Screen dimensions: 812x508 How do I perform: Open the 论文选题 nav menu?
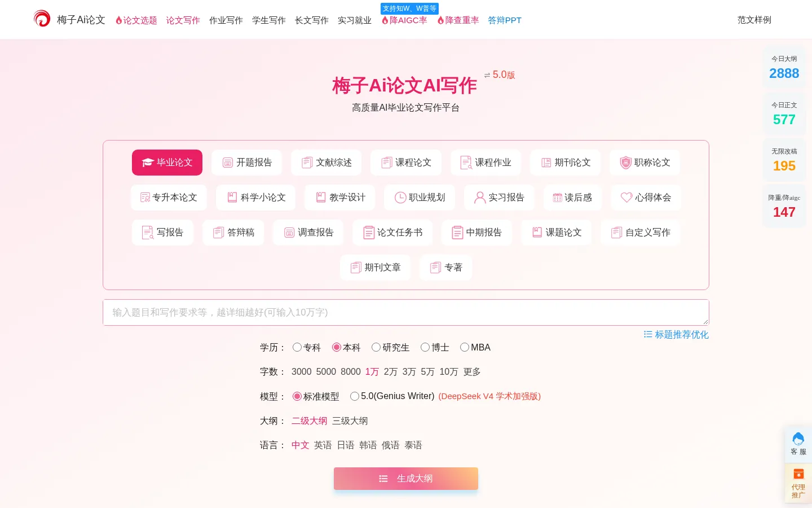click(136, 20)
